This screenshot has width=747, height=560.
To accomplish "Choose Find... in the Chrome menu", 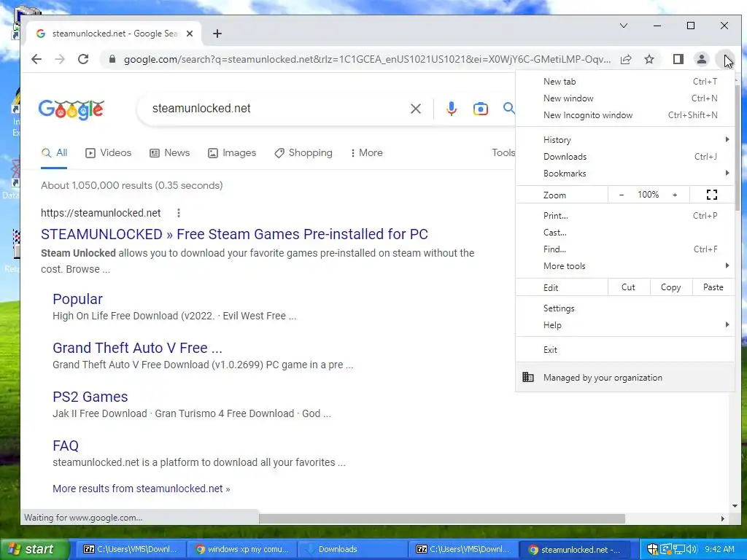I will pyautogui.click(x=625, y=249).
